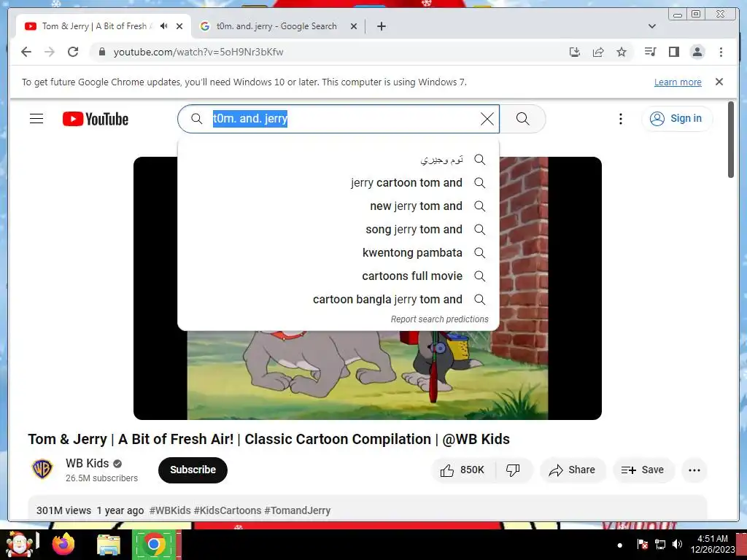Open a new Chrome tab
The width and height of the screenshot is (747, 560).
381,27
